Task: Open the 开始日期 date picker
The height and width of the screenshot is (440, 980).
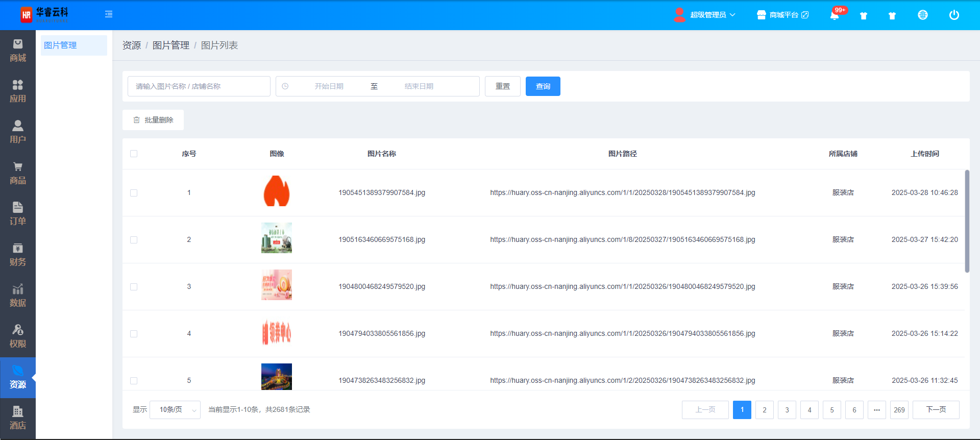Action: point(329,86)
